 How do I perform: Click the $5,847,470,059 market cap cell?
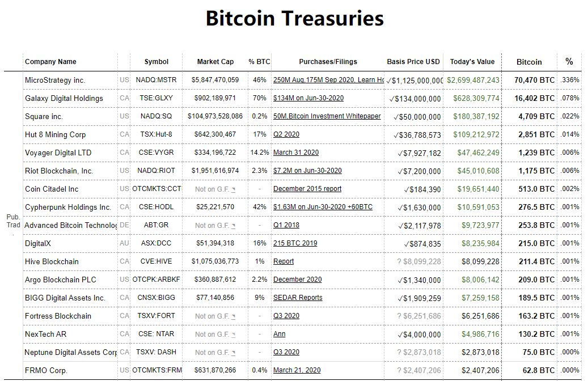215,80
